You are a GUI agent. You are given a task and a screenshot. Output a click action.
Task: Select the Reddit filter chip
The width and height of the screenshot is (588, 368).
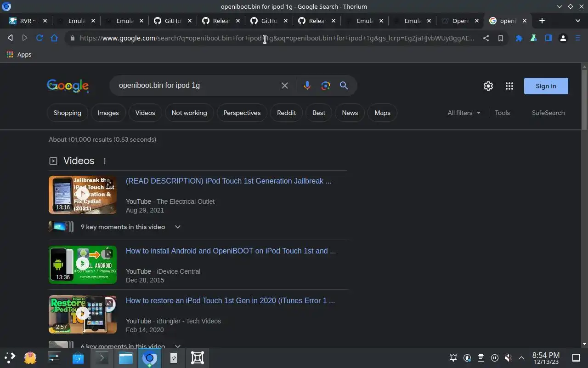click(287, 113)
